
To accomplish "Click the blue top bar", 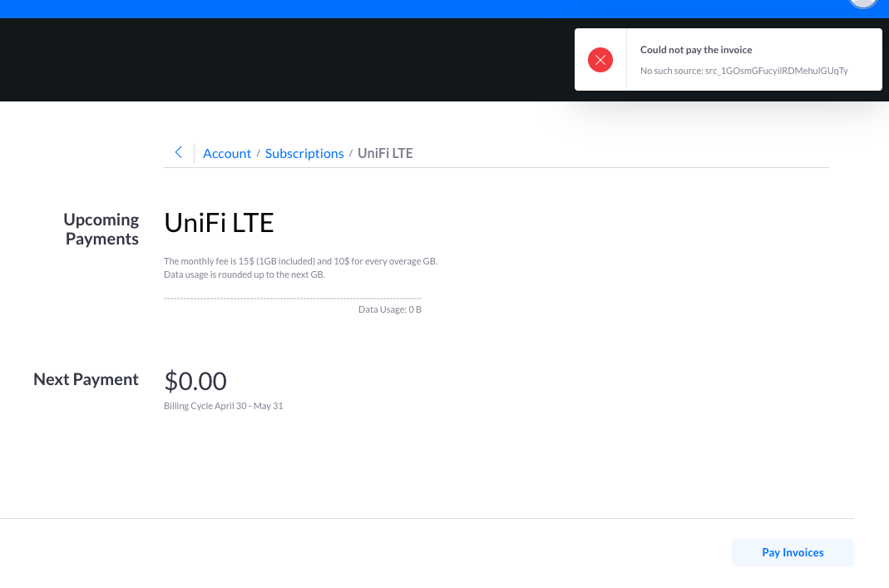I will (416, 8).
